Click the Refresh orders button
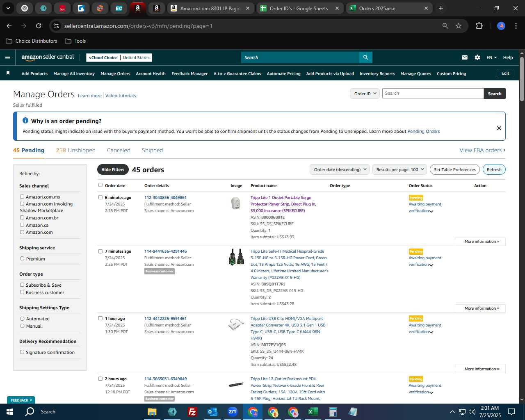525x420 pixels. [494, 169]
